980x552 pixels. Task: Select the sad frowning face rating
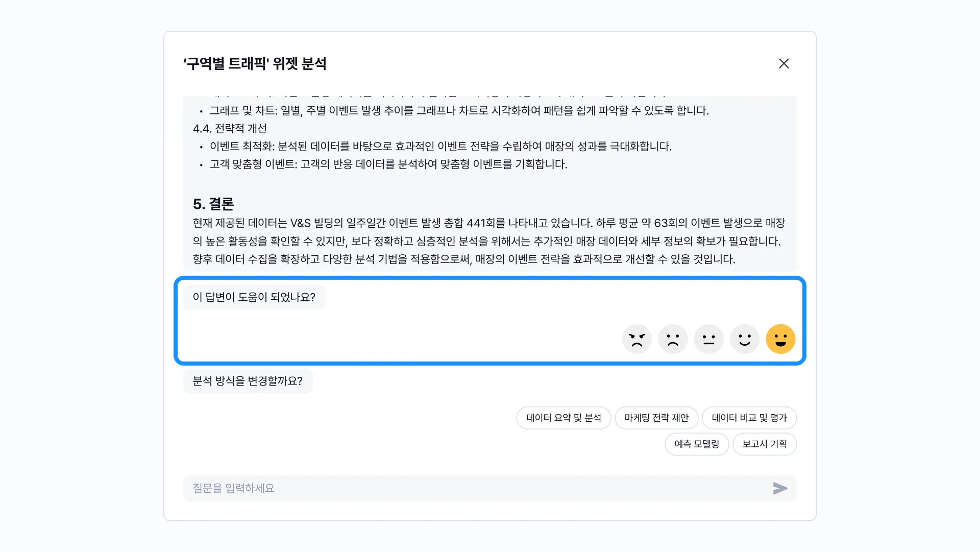coord(673,339)
